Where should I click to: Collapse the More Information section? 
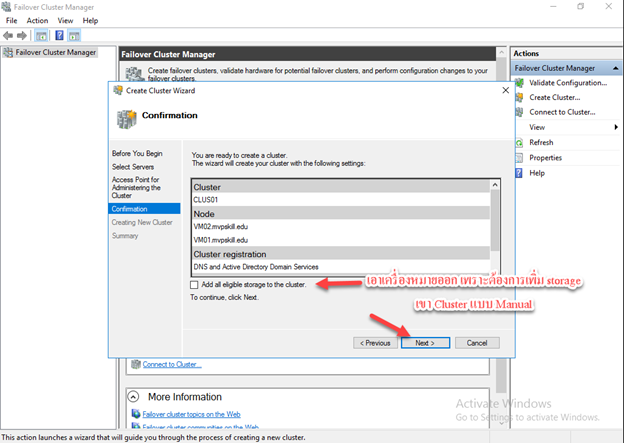(x=133, y=396)
